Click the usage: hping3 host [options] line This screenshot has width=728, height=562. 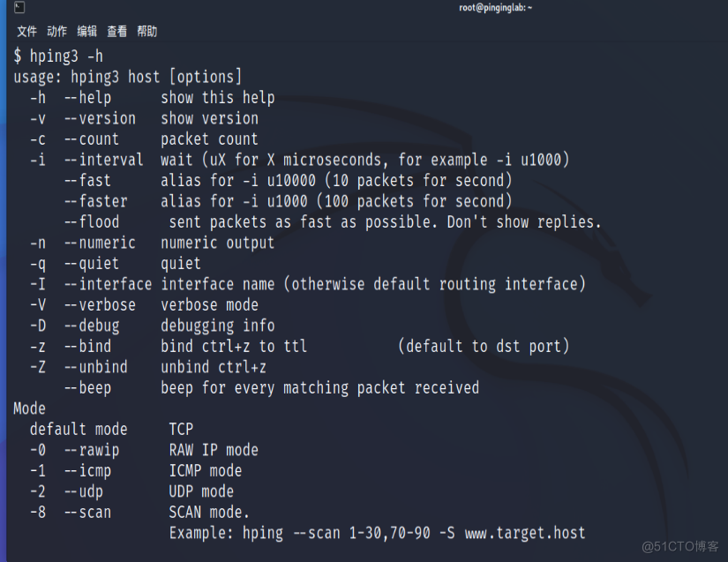(128, 77)
